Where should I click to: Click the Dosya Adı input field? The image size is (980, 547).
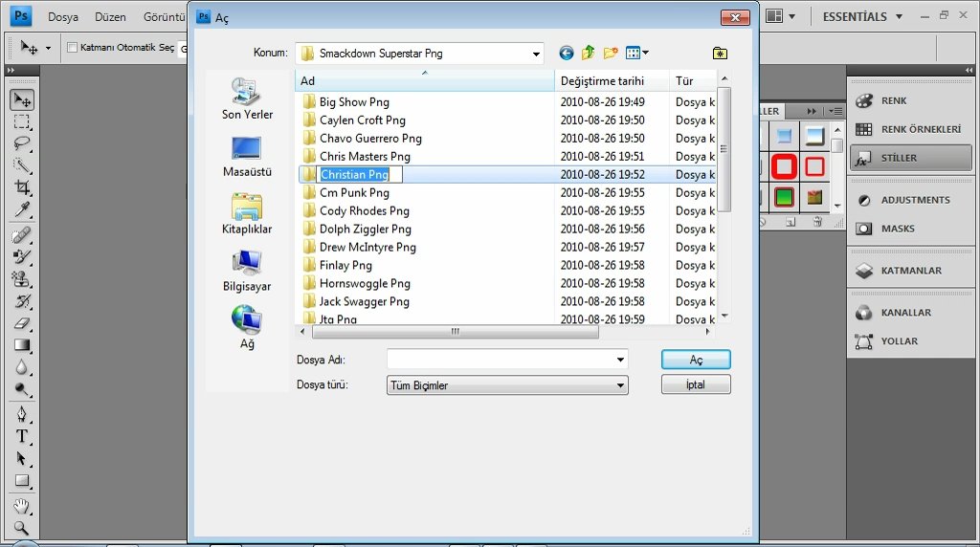[501, 360]
